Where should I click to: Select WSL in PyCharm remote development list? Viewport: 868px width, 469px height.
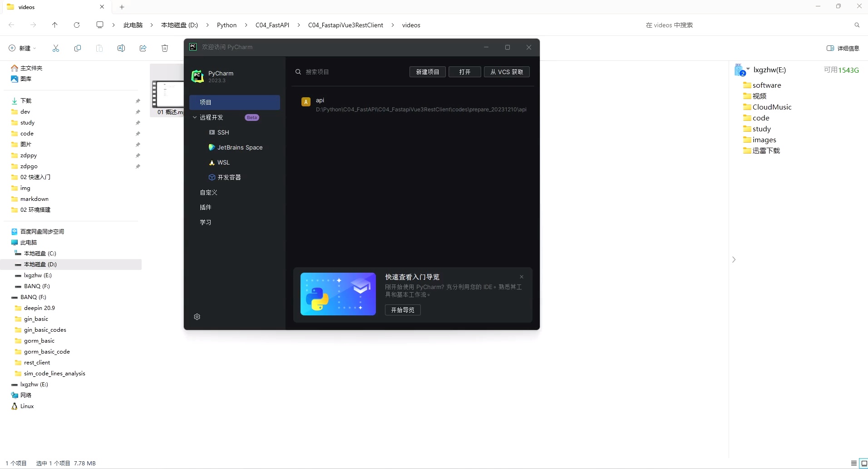click(223, 162)
